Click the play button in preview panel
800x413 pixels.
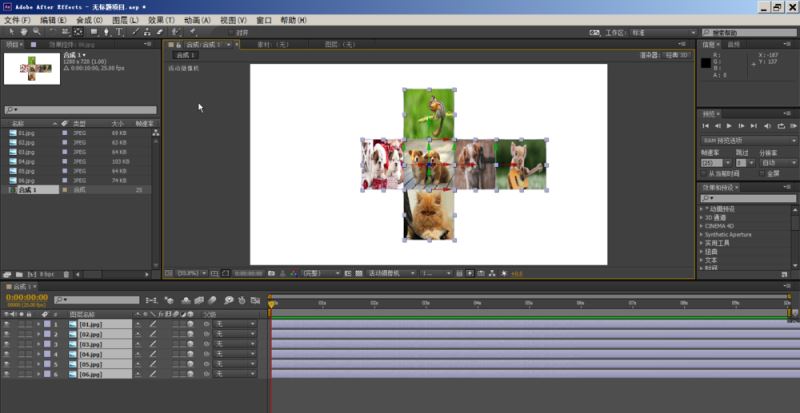(729, 126)
